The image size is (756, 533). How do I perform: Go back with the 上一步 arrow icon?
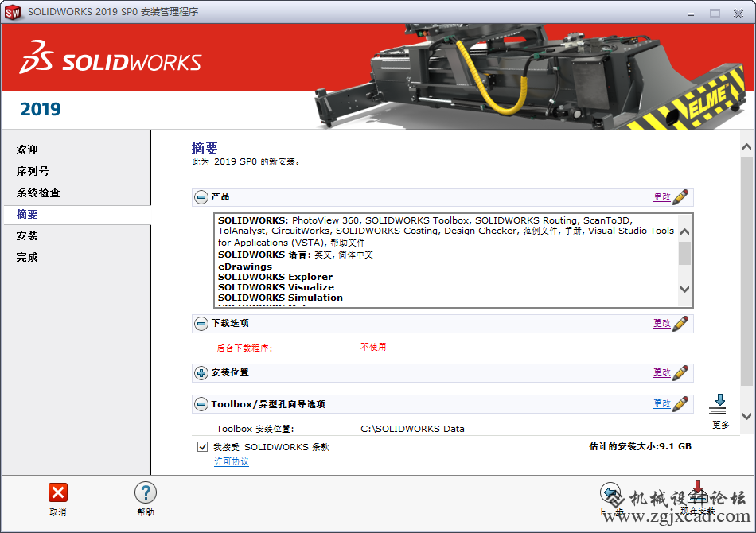click(610, 493)
